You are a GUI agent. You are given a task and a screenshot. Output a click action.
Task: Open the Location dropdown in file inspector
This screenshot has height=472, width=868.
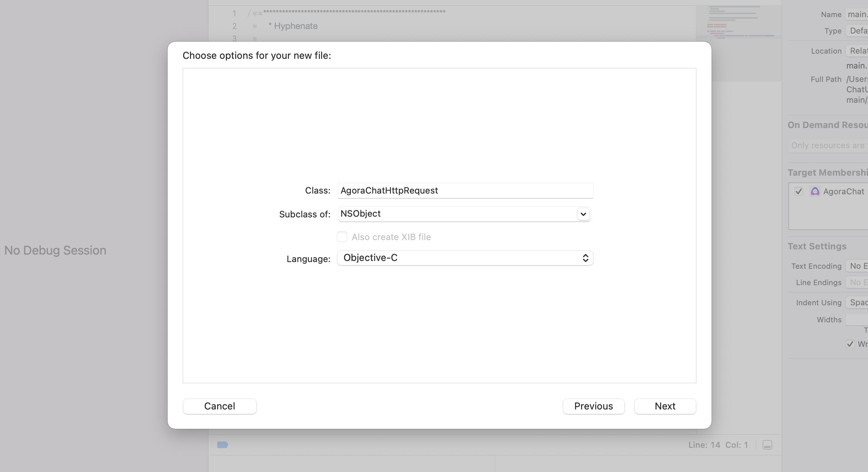[x=857, y=51]
